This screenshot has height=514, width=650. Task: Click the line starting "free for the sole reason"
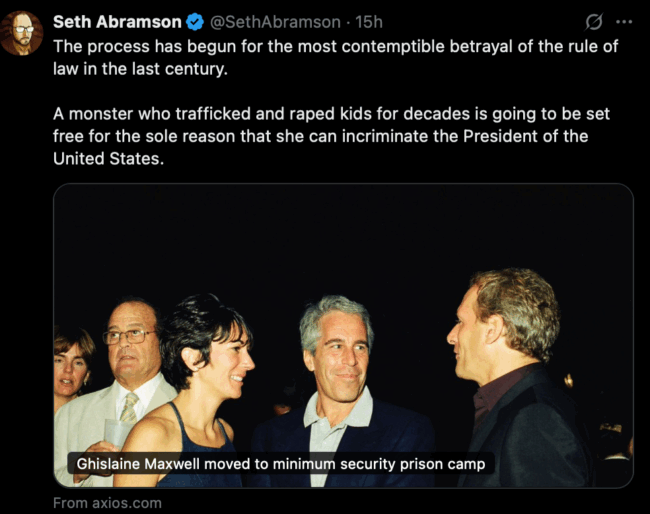click(x=320, y=136)
